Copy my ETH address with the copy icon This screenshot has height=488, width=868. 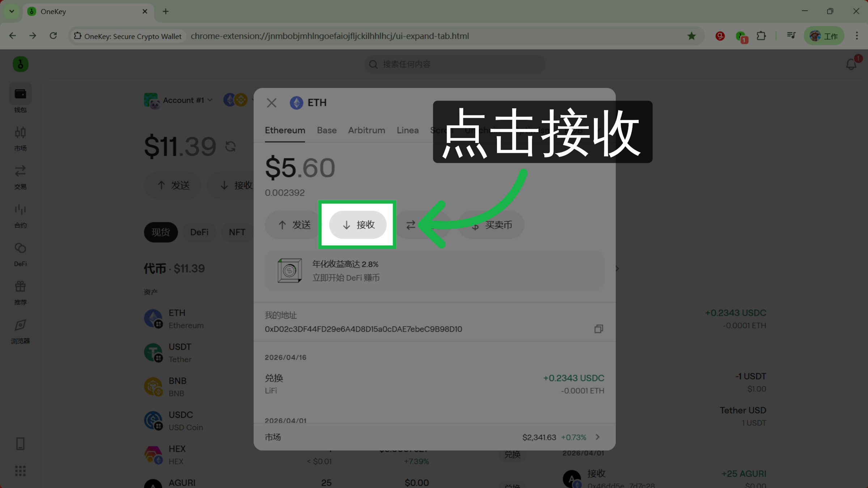[599, 329]
